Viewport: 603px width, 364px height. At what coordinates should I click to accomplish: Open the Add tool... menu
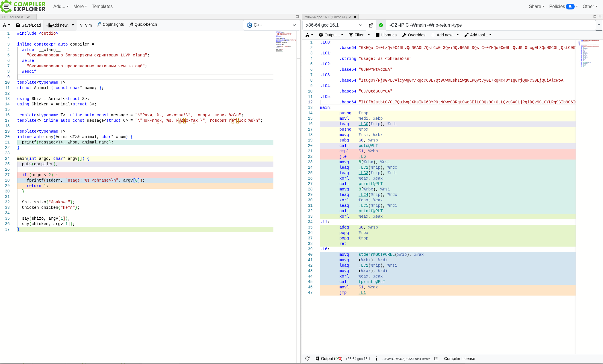click(x=478, y=35)
